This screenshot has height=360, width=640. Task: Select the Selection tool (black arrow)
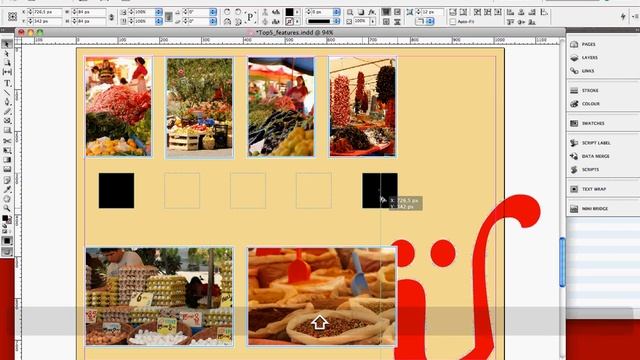(7, 44)
